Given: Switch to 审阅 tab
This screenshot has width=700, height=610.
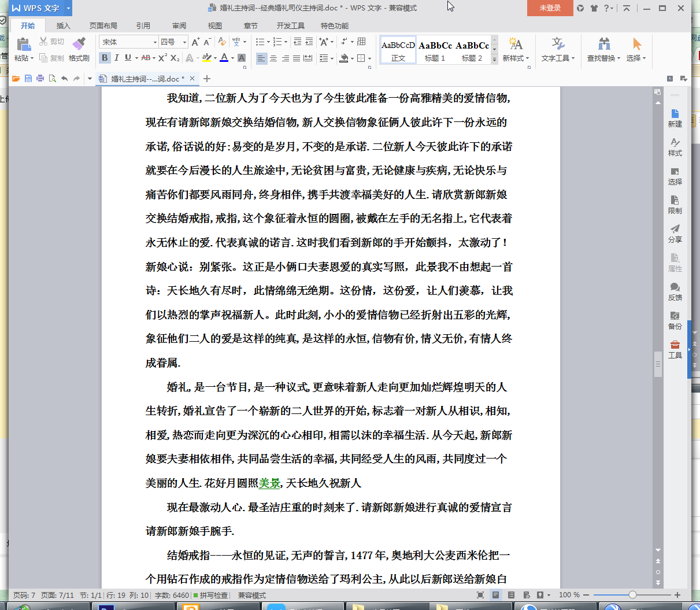Looking at the screenshot, I should tap(179, 25).
